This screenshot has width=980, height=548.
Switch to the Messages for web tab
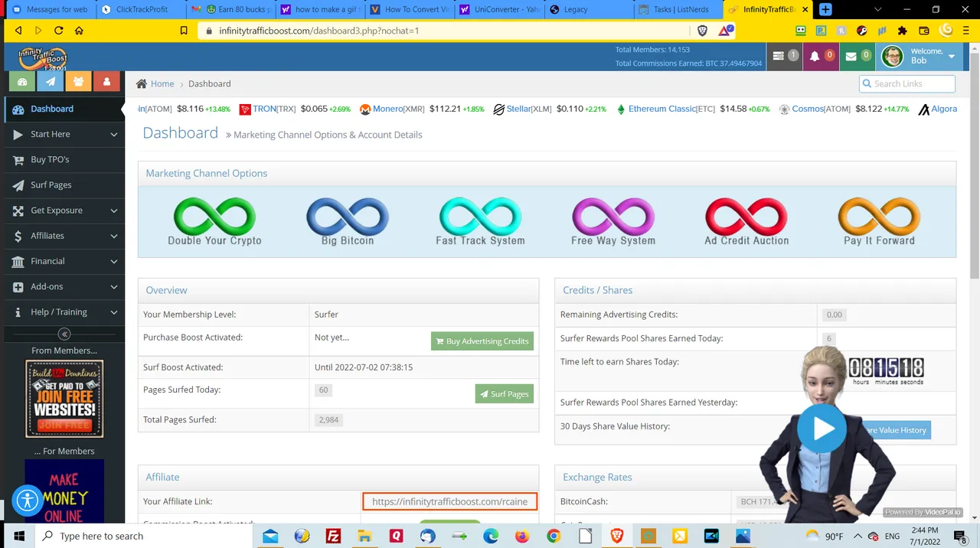pos(51,9)
